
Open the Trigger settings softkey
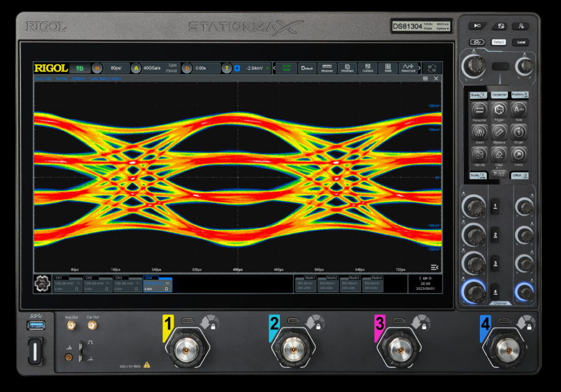click(x=499, y=110)
